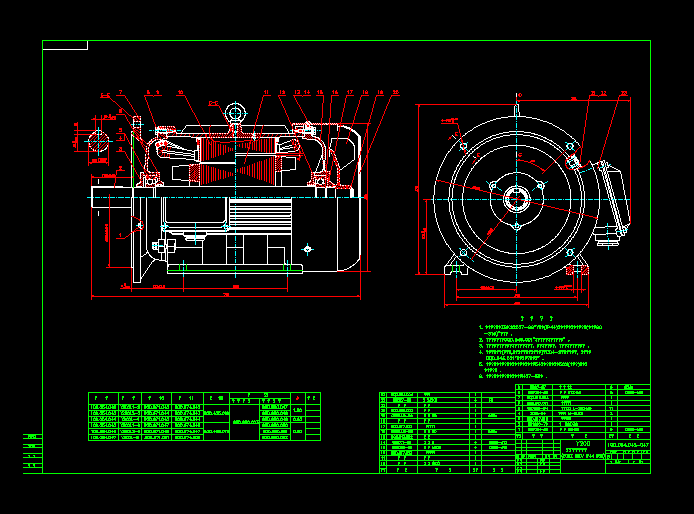
Task: Select the technical notes text block
Action: [540, 352]
